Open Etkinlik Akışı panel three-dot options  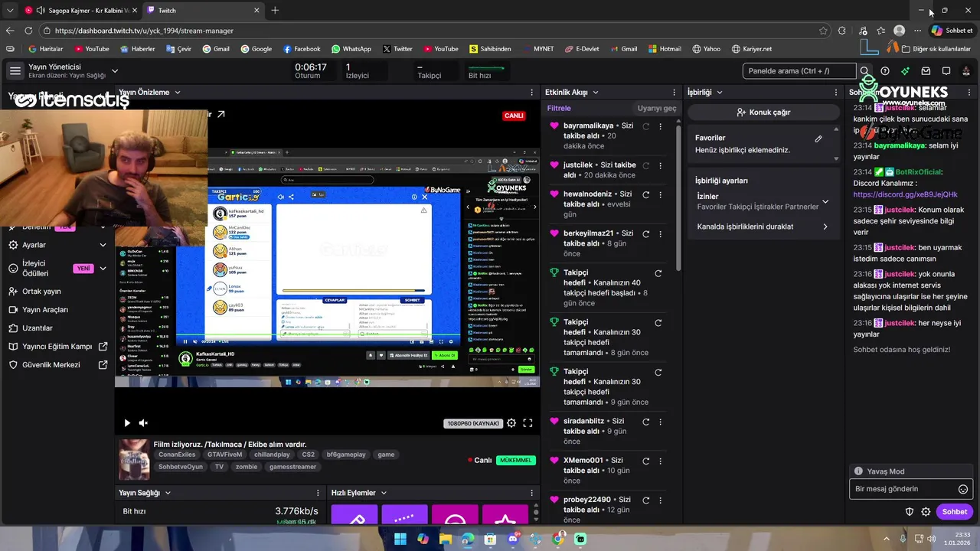pos(674,93)
